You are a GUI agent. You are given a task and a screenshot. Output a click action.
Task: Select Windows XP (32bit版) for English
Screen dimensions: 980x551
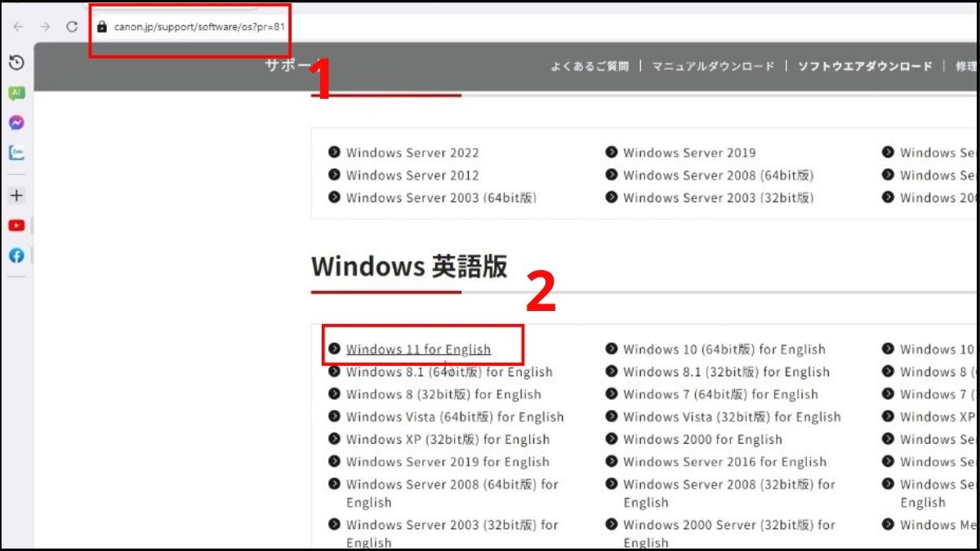[448, 439]
